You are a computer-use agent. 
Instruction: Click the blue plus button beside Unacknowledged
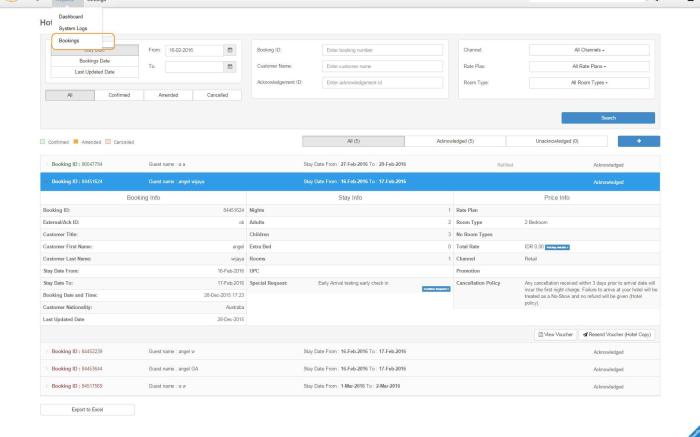[x=639, y=141]
